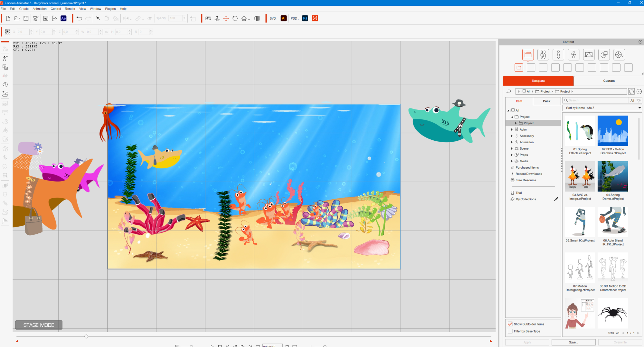This screenshot has width=644, height=347.
Task: Expand the Animation tree node
Action: pos(512,142)
